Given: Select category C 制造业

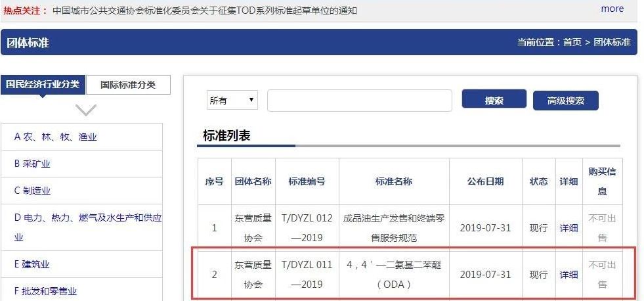Looking at the screenshot, I should 32,191.
